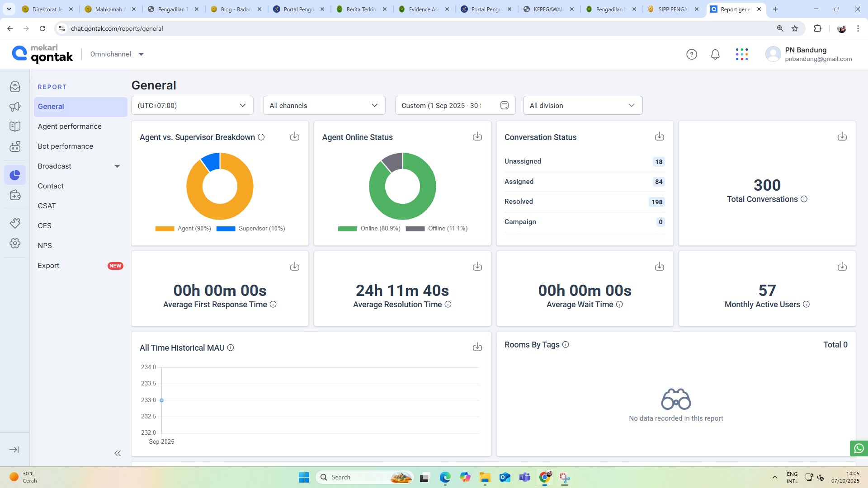Click the broadcast megaphone sidebar icon
The image size is (868, 488).
point(15,107)
